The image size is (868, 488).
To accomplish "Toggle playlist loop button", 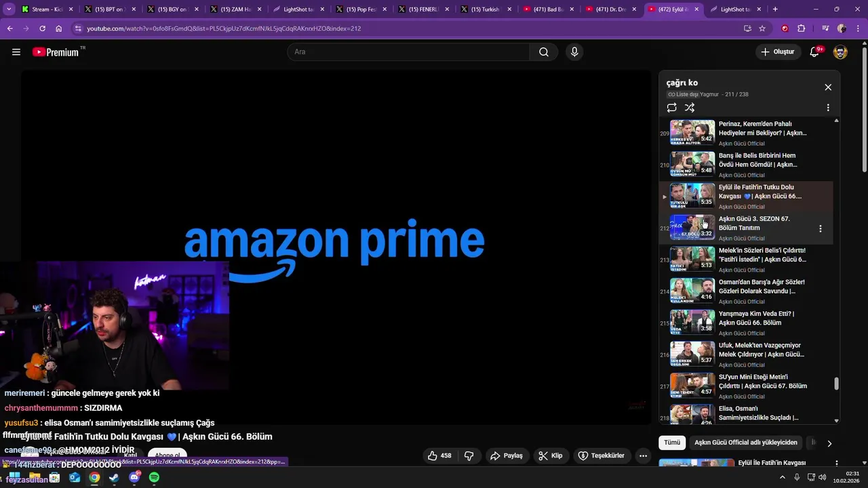I will tap(671, 108).
